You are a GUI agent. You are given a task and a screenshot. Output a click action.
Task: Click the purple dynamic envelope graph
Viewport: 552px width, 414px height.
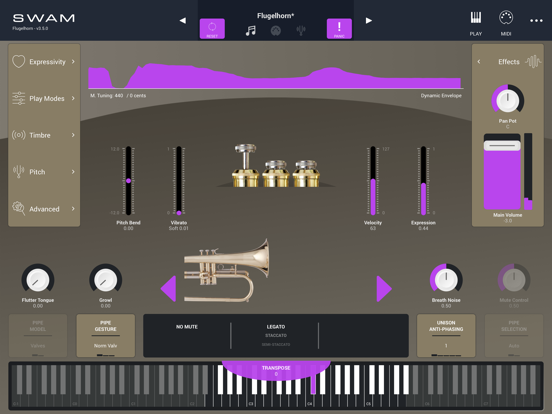coord(275,76)
